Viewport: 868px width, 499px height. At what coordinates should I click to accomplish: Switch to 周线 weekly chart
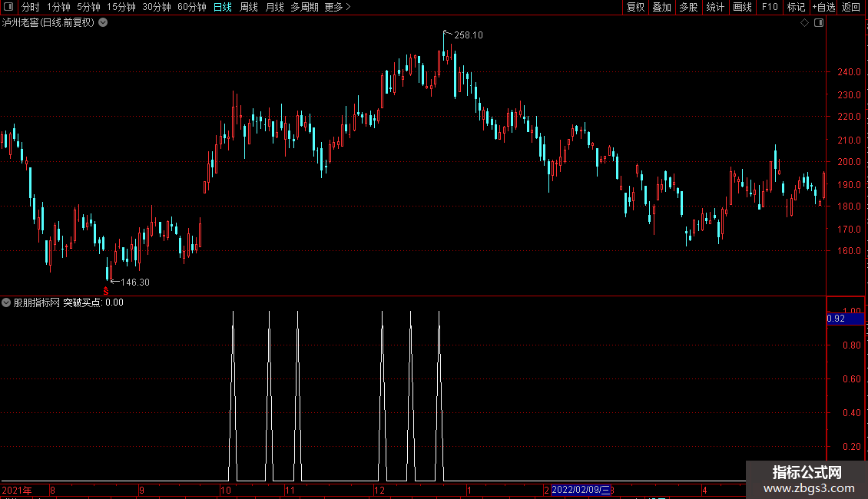[249, 7]
